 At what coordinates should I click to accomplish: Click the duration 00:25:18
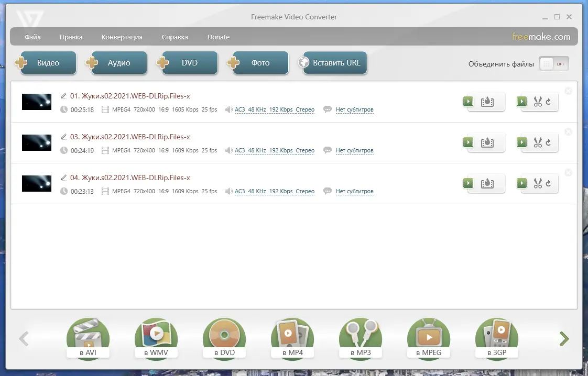(82, 110)
